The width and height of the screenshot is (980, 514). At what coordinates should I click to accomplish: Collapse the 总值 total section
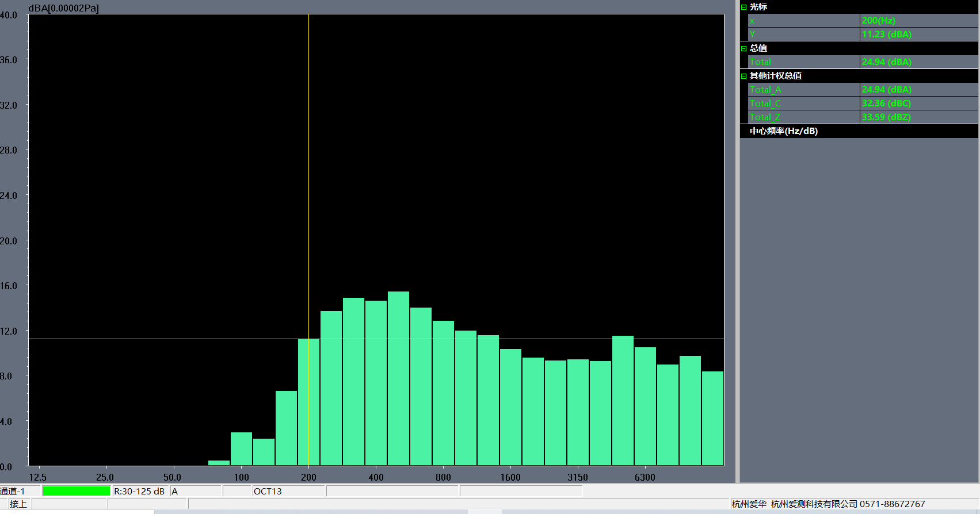tap(743, 48)
